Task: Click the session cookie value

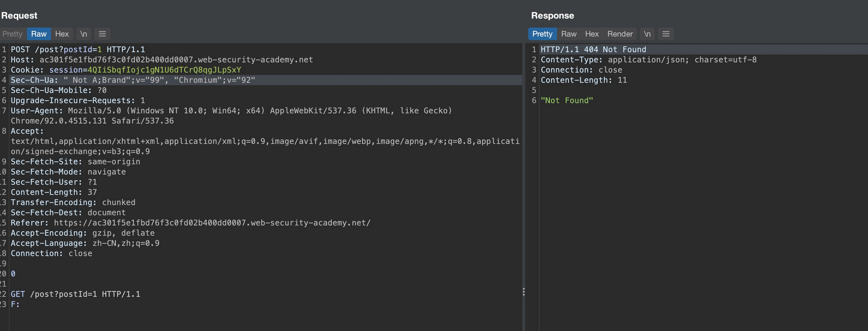Action: click(x=164, y=70)
